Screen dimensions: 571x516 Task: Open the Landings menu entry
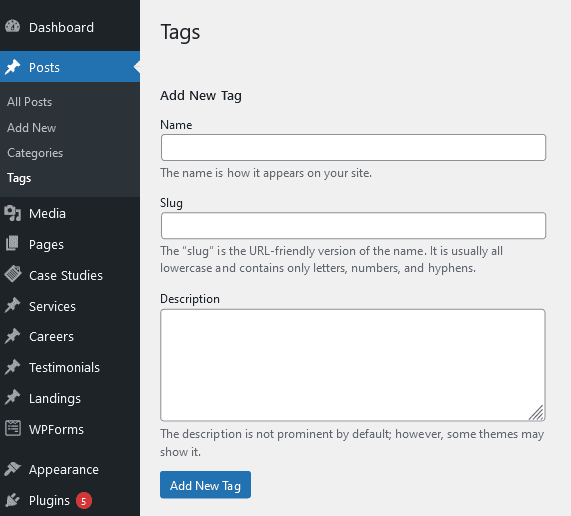[x=55, y=398]
